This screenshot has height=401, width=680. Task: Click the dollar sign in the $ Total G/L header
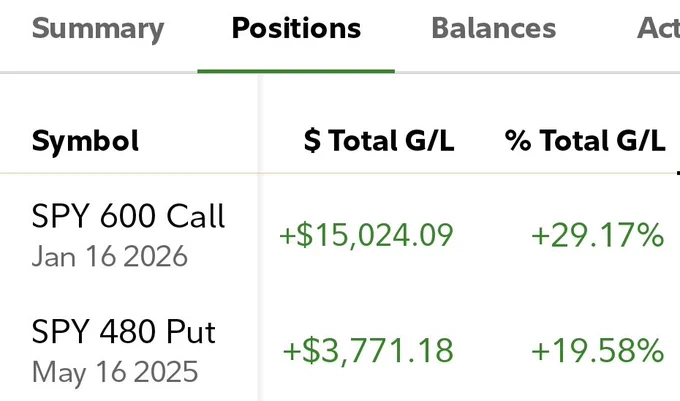point(312,140)
